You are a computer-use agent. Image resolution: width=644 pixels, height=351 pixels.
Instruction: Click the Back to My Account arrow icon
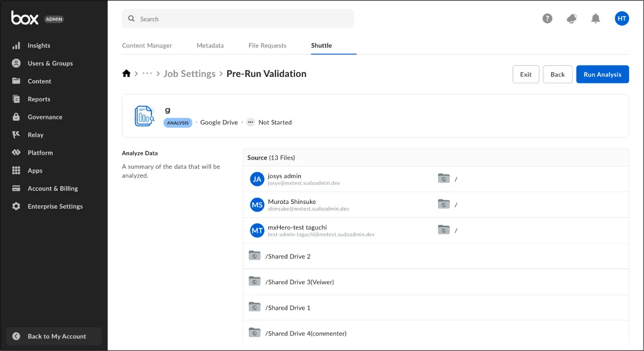tap(16, 336)
